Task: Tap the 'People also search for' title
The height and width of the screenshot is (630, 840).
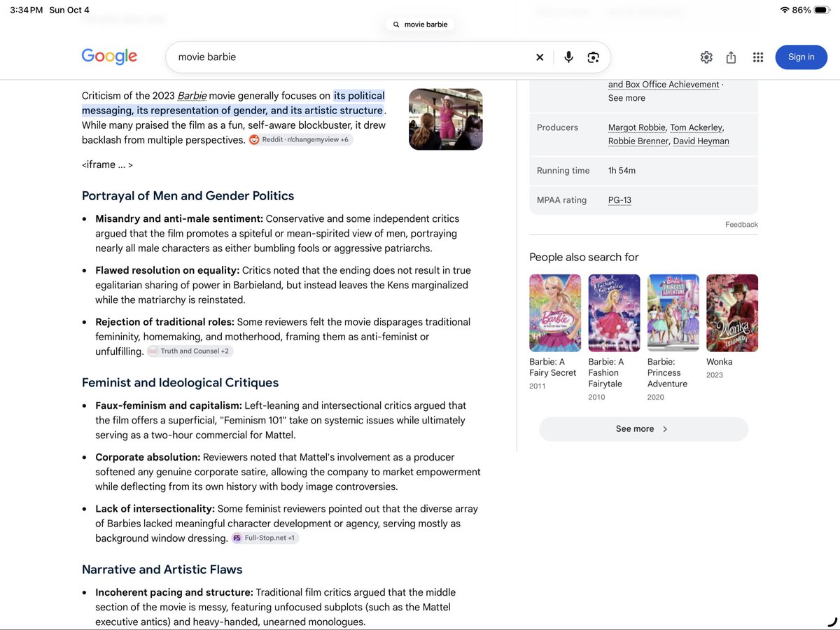Action: 584,257
